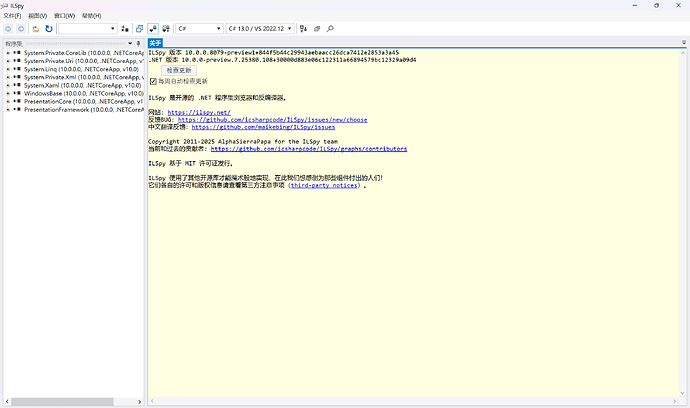This screenshot has height=408, width=690.
Task: Click the About pane horizontal scroll right arrow
Action: [675, 401]
